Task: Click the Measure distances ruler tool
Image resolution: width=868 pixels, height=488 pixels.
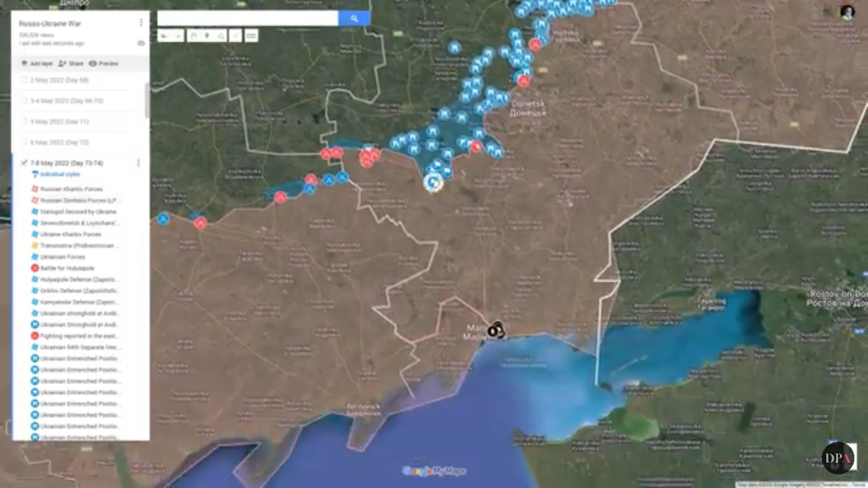Action: click(x=251, y=36)
